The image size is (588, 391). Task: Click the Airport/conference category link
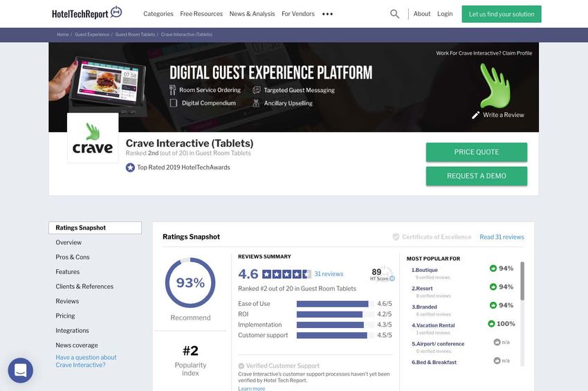438,344
